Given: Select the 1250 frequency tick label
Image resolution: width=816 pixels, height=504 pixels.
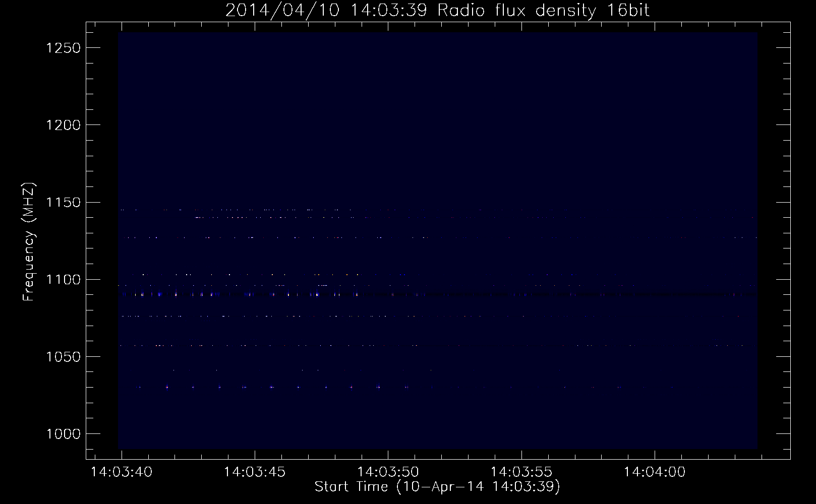Looking at the screenshot, I should (64, 48).
